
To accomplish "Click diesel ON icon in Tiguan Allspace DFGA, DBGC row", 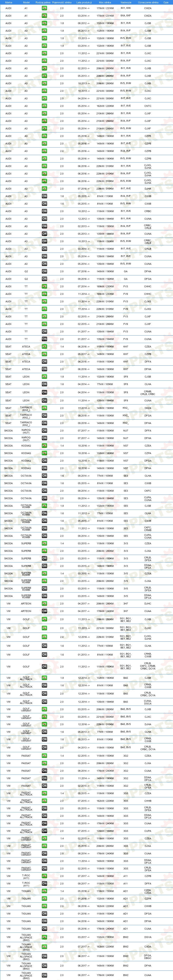I will point(44,956).
